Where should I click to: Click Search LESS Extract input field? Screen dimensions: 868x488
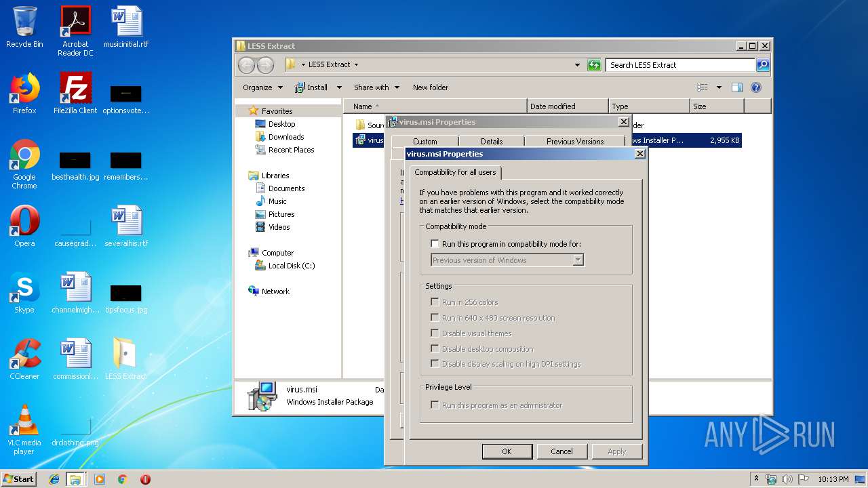[x=680, y=65]
